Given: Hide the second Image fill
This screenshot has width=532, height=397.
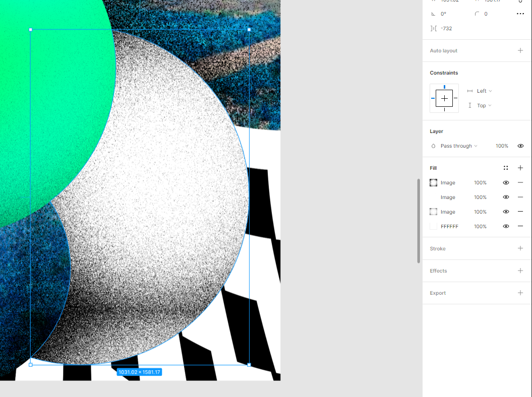Looking at the screenshot, I should point(506,197).
